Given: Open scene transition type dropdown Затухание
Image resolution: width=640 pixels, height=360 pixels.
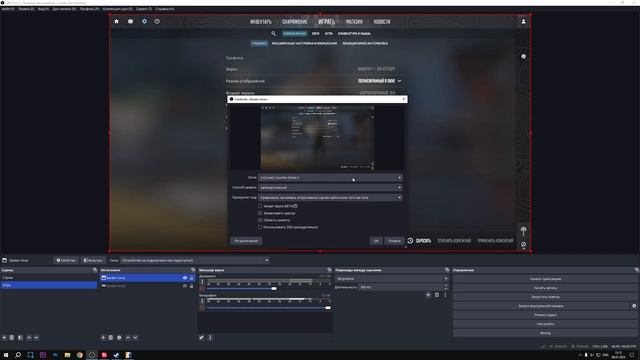Looking at the screenshot, I should click(391, 279).
